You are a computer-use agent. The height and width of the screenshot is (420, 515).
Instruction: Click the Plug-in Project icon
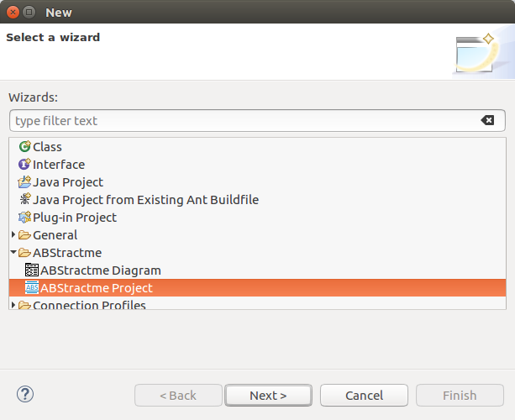24,218
